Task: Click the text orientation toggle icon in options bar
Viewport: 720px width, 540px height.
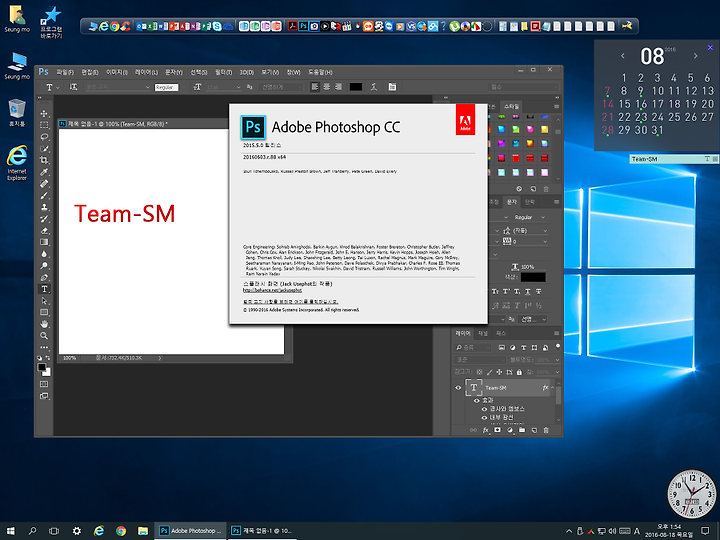Action: 73,87
